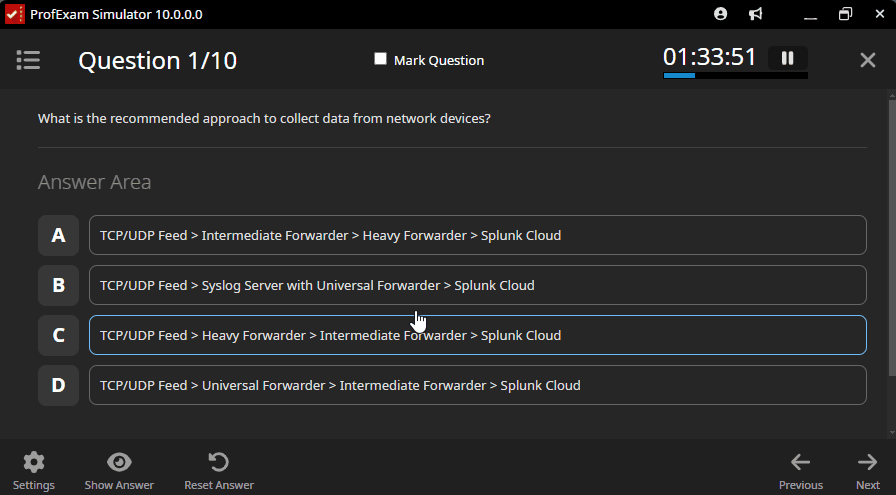Click the Reset Answer icon

pyautogui.click(x=218, y=462)
